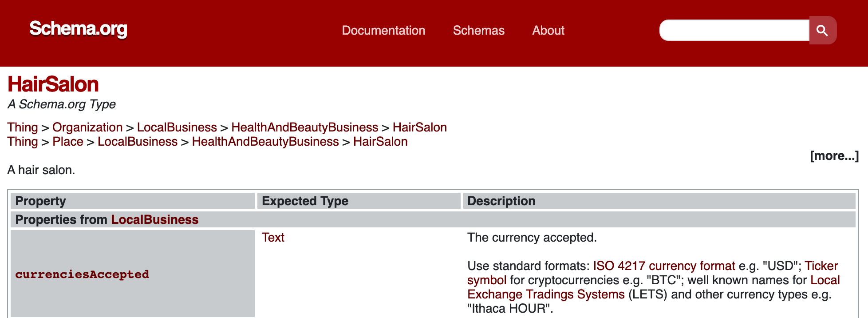Click the Schema.org logo

[x=78, y=29]
